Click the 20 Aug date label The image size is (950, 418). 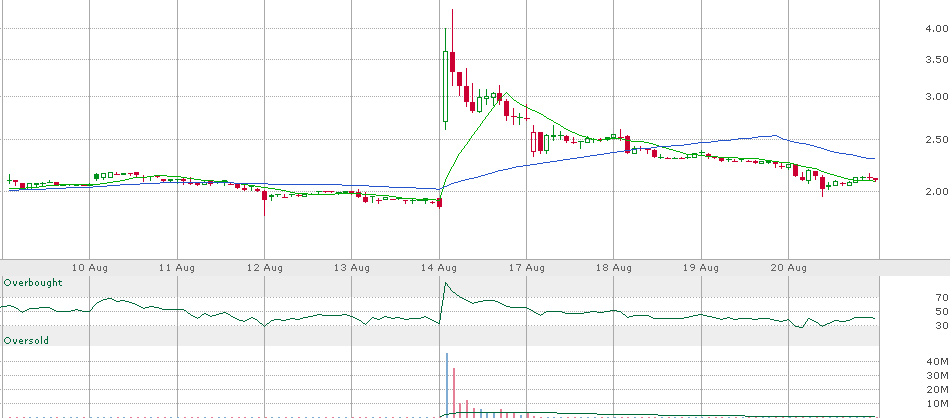tap(789, 268)
